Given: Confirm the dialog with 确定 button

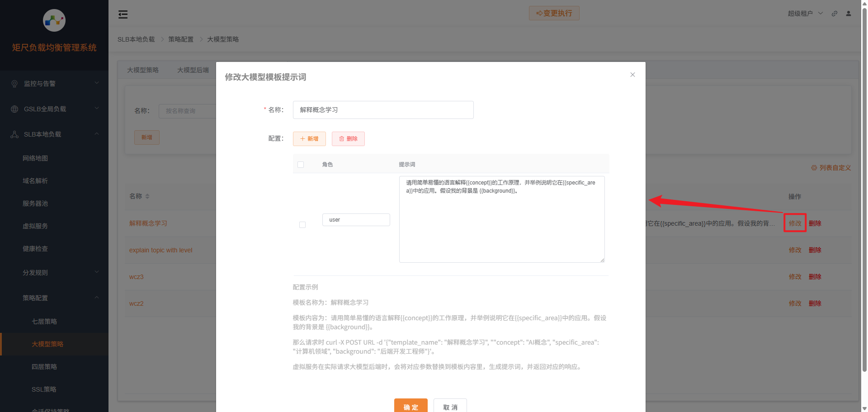Looking at the screenshot, I should point(410,406).
